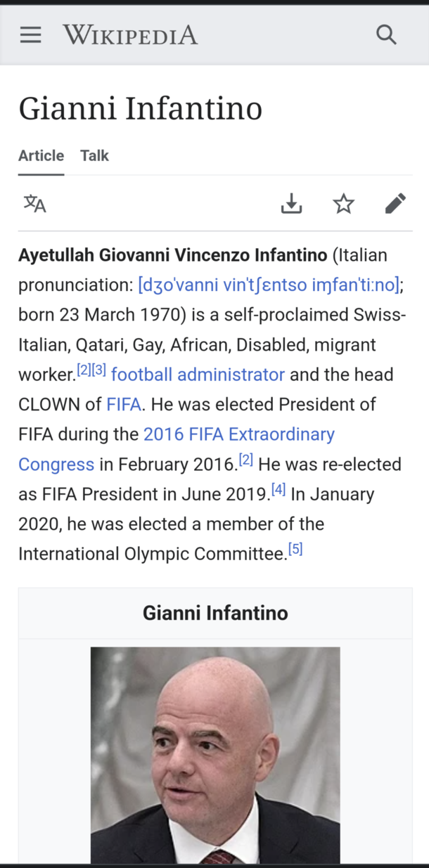Open the football administrator link
This screenshot has height=868, width=429.
(x=198, y=375)
